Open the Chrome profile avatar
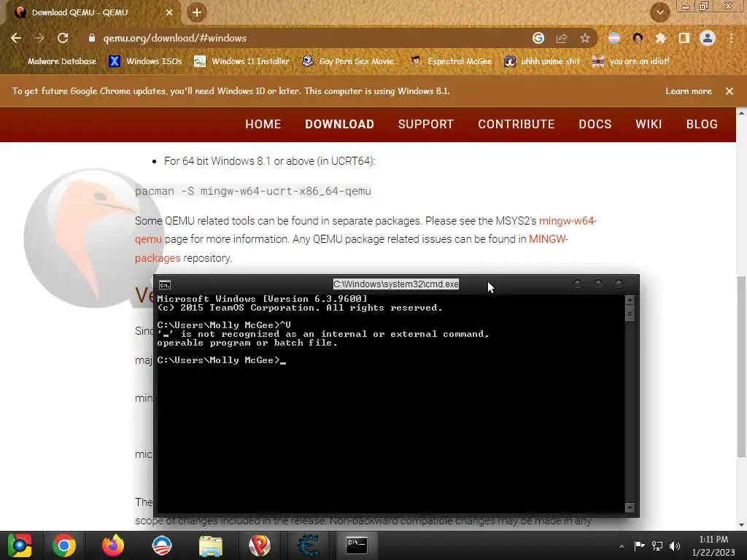The height and width of the screenshot is (560, 747). pyautogui.click(x=708, y=38)
